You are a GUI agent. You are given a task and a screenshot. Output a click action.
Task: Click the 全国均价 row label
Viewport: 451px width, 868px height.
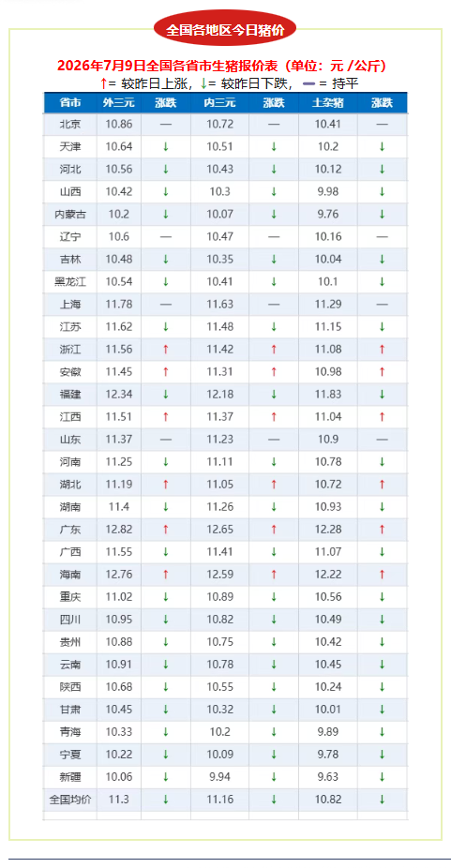(x=70, y=800)
